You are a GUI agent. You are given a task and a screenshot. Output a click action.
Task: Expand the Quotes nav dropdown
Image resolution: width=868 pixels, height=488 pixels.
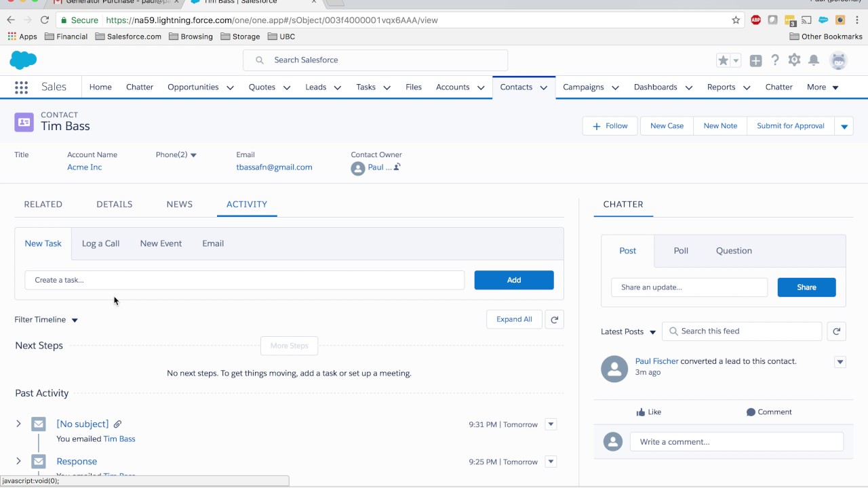point(287,87)
